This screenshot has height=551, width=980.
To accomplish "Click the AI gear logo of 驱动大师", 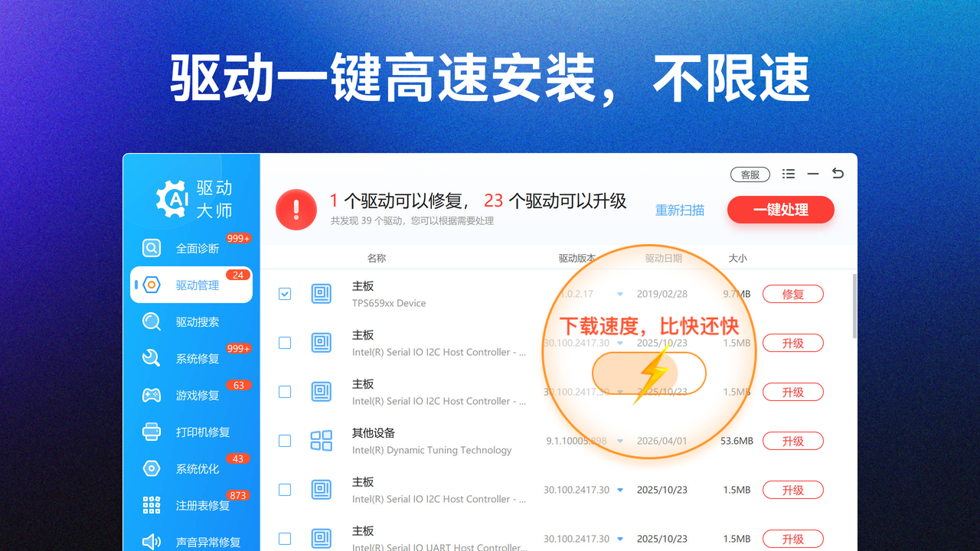I will [x=171, y=199].
